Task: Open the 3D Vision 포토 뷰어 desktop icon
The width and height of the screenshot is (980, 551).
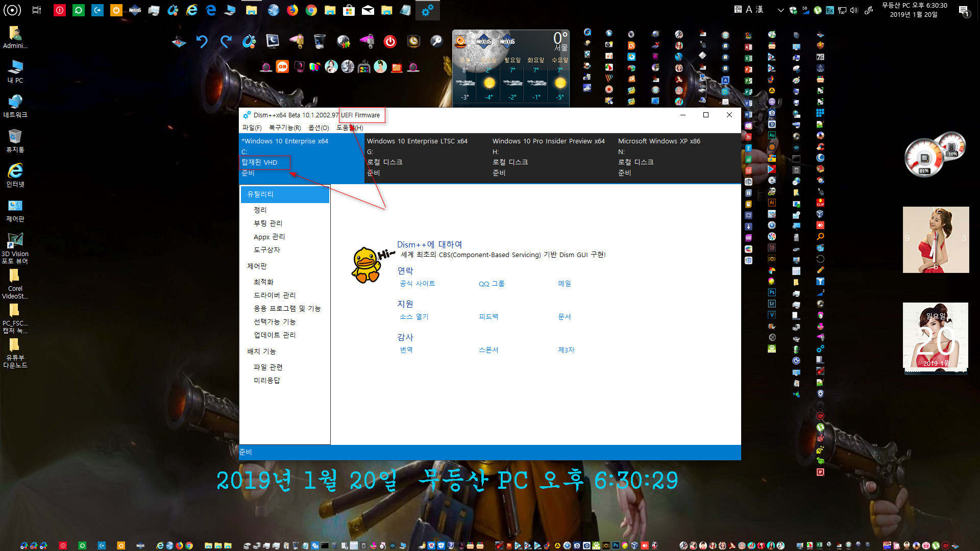Action: click(15, 248)
